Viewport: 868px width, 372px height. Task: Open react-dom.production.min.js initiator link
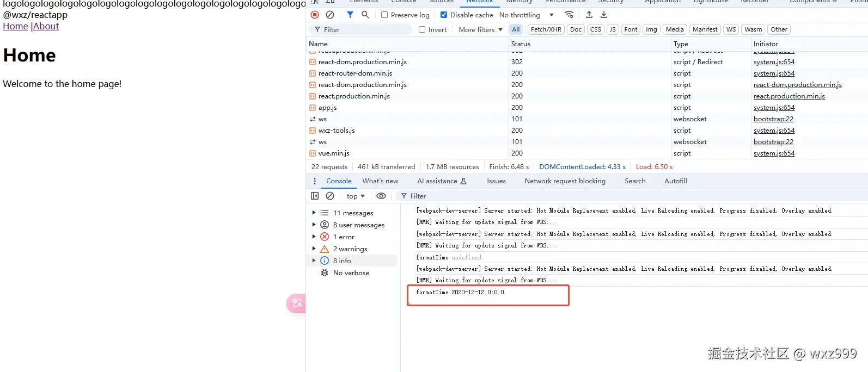click(x=797, y=85)
